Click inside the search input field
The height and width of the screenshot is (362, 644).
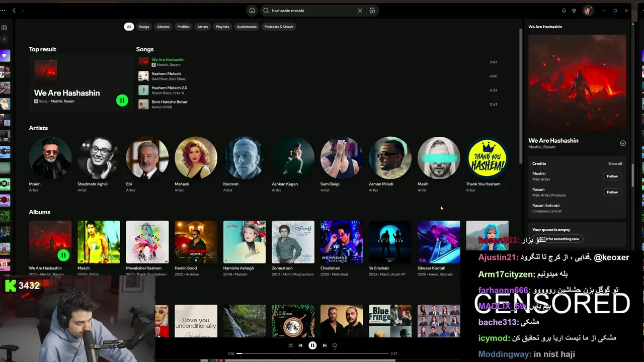coord(312,11)
